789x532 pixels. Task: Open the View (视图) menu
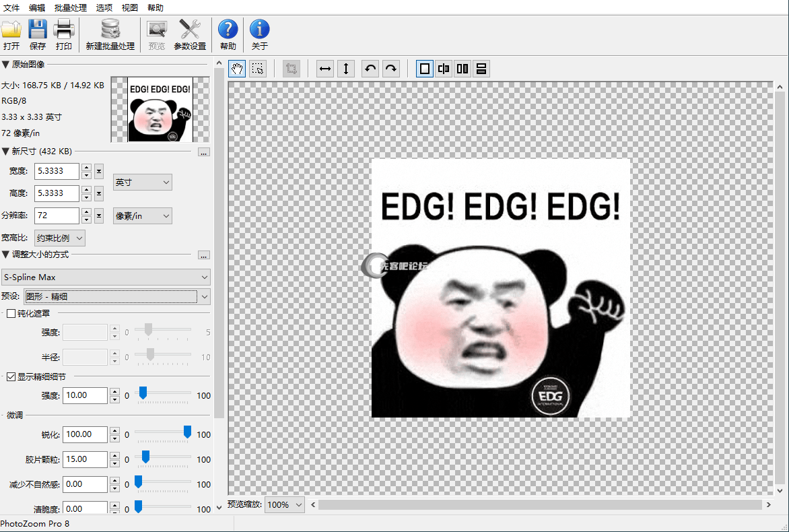pos(130,8)
